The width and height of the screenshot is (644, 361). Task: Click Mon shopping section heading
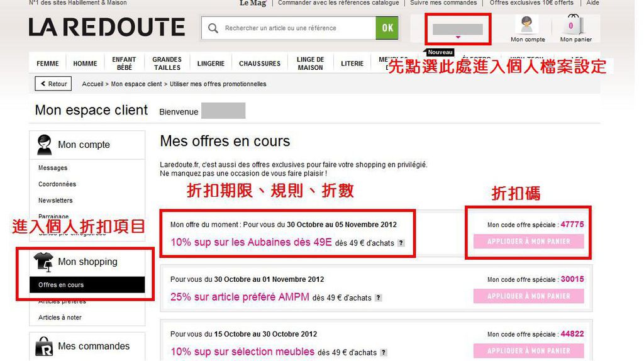click(x=87, y=262)
